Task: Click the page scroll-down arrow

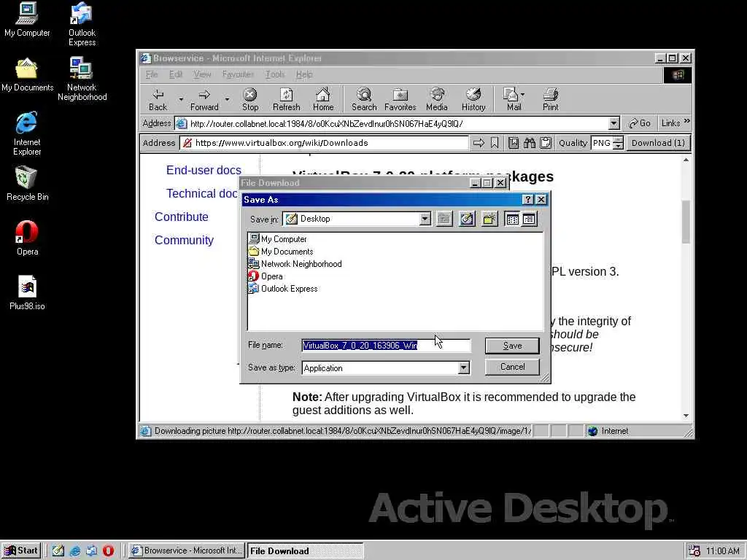Action: pyautogui.click(x=686, y=416)
